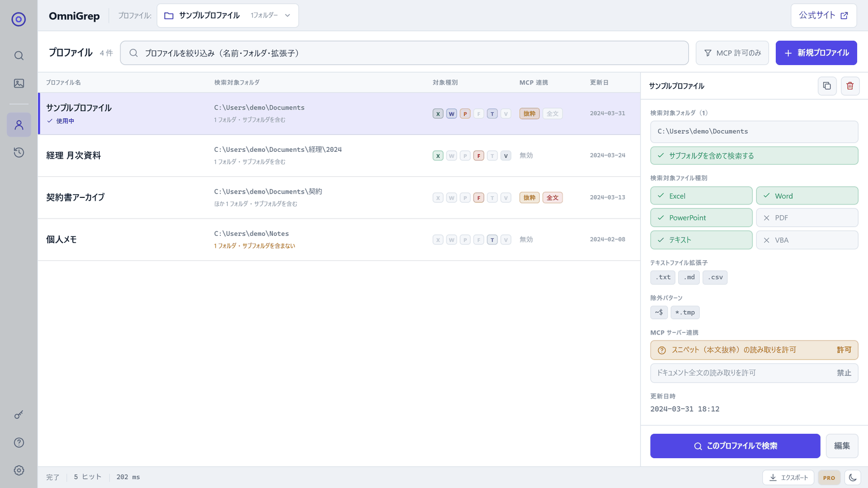Click T badge in 個人メモ row
Screen dimensions: 868x488
click(492, 240)
